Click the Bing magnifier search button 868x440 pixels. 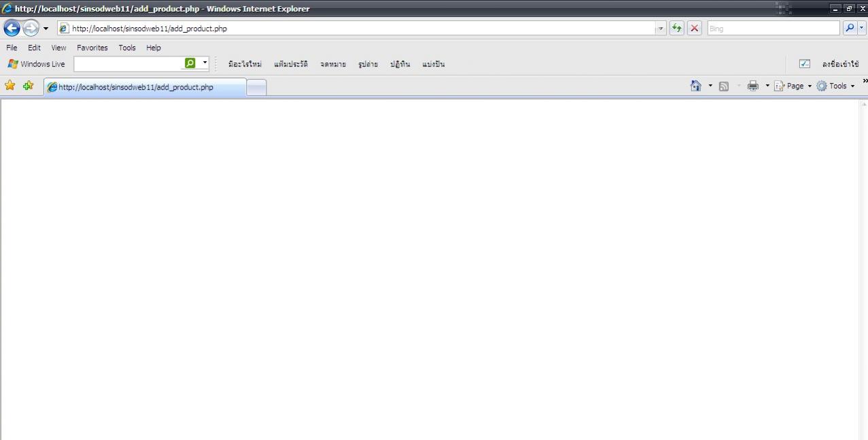(x=849, y=29)
